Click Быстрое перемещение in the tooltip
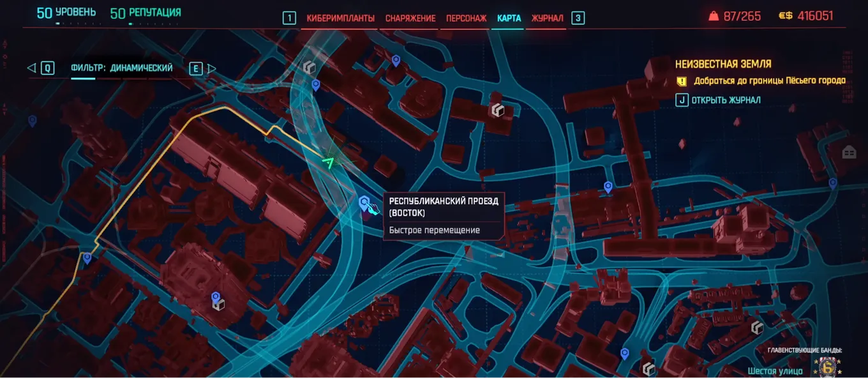 [435, 230]
